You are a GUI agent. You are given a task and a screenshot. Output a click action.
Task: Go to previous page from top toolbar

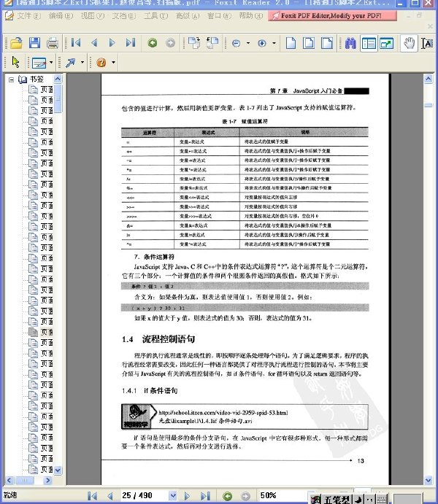pyautogui.click(x=94, y=43)
